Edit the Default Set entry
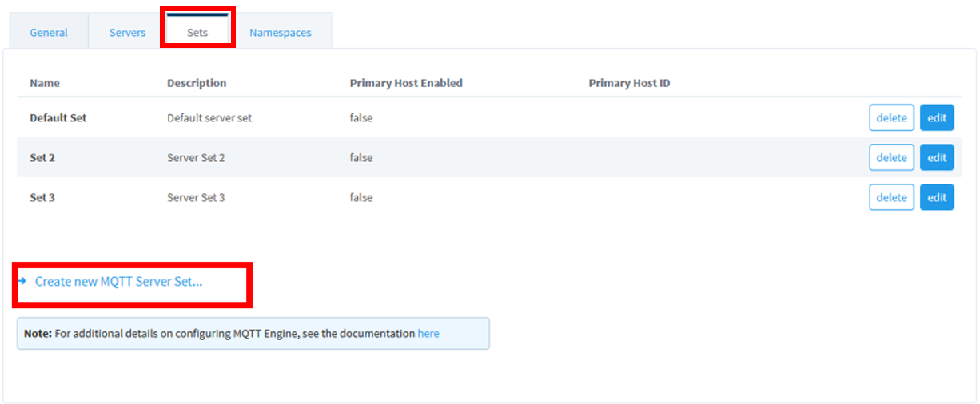Viewport: 980px width, 404px height. [x=937, y=117]
